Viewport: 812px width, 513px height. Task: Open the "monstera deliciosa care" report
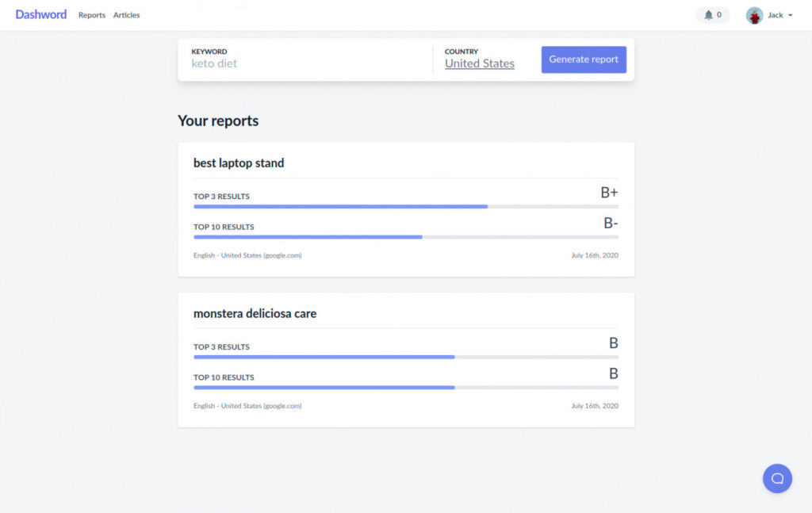pyautogui.click(x=255, y=313)
